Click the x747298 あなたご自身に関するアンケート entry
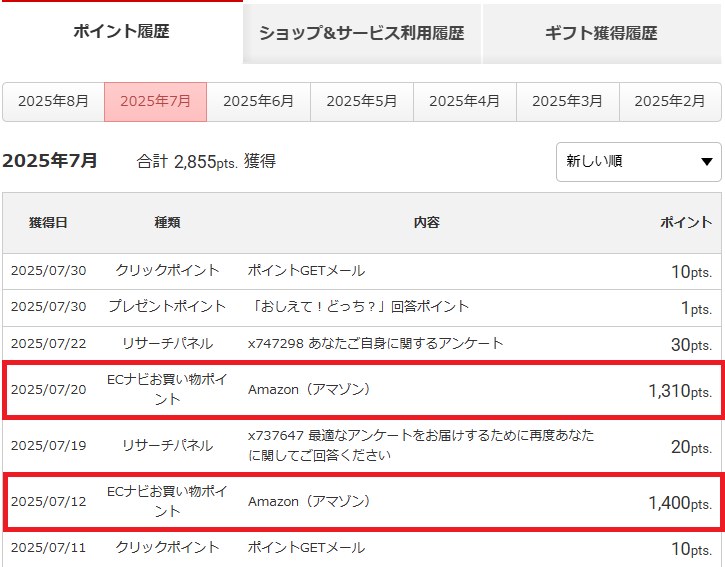Screen dimensions: 725x567 point(375,344)
